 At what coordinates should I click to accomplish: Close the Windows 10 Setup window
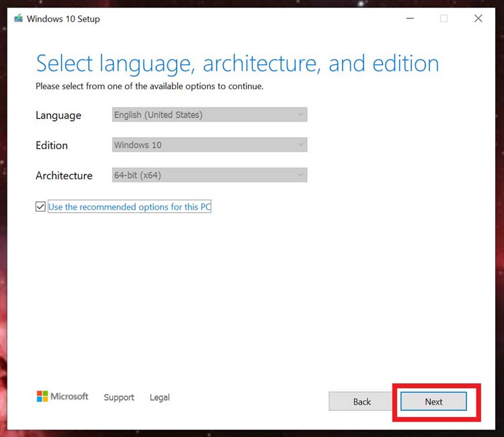[478, 18]
